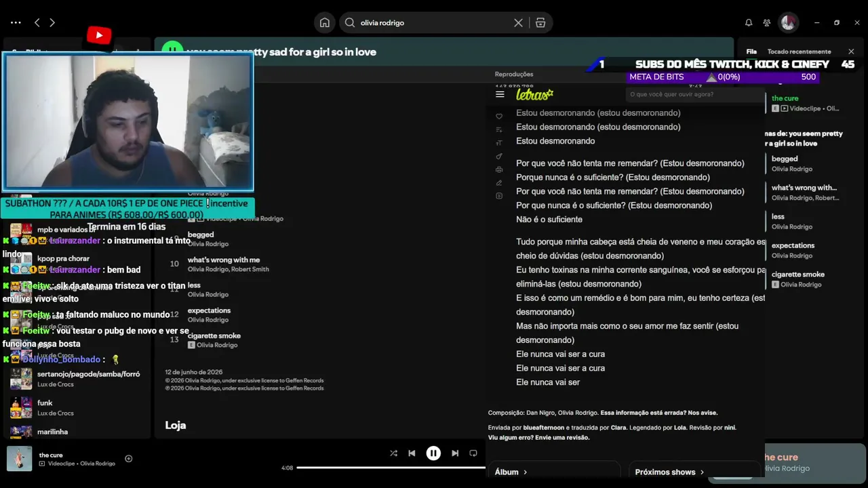Open the letras hamburger menu
This screenshot has height=488, width=868.
click(500, 94)
